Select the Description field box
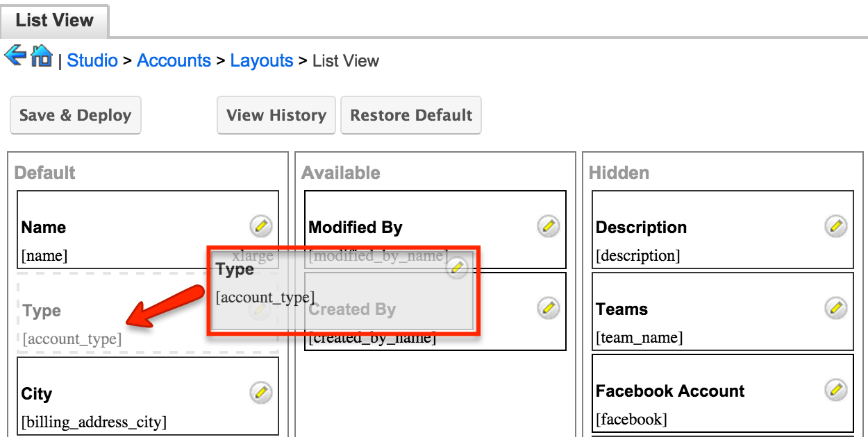 click(723, 230)
